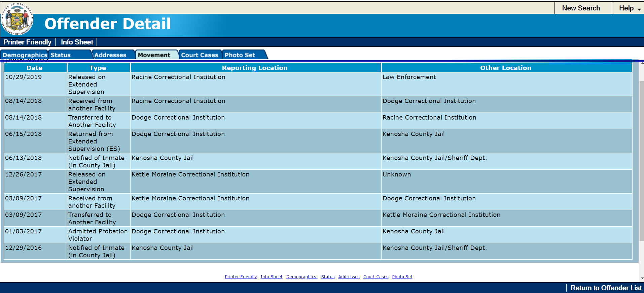Viewport: 644px width, 293px height.
Task: Click Kenosha County Jail reporting cell for 06/13/2018
Action: 256,162
